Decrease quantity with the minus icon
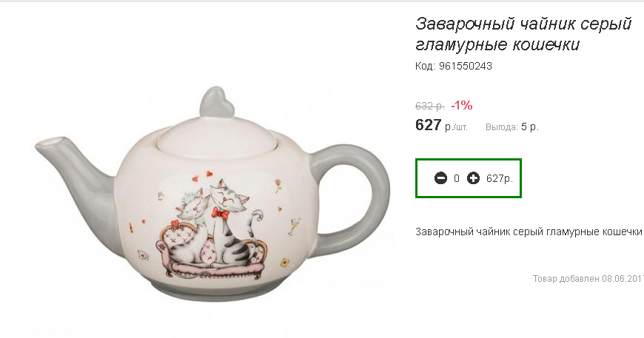The width and height of the screenshot is (644, 338). (x=440, y=178)
